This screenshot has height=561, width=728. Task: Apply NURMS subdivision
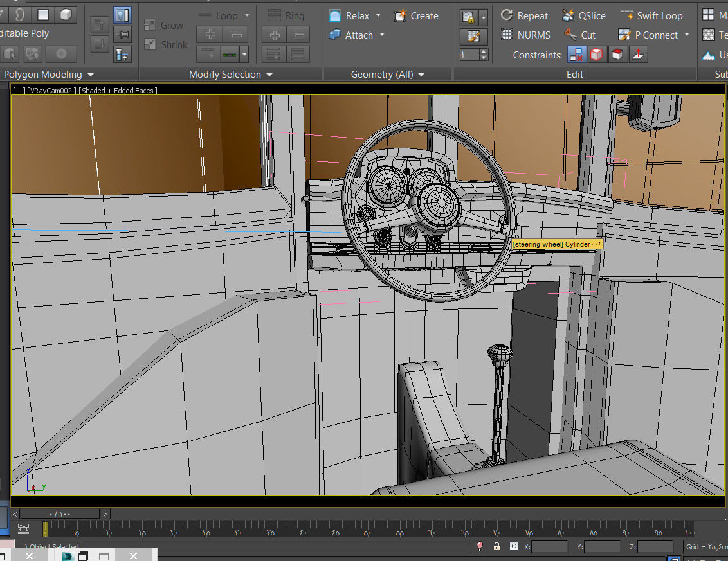[525, 35]
